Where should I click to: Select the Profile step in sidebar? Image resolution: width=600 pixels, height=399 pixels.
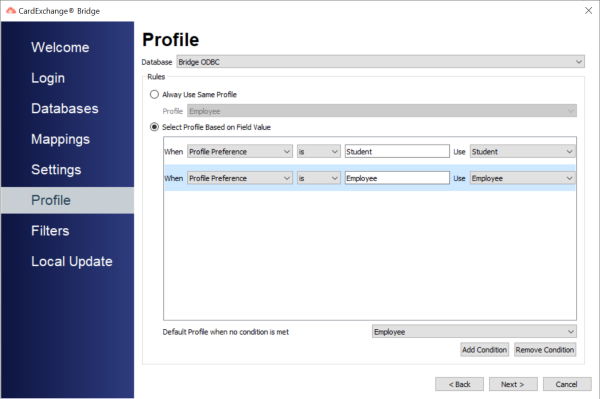pos(68,200)
